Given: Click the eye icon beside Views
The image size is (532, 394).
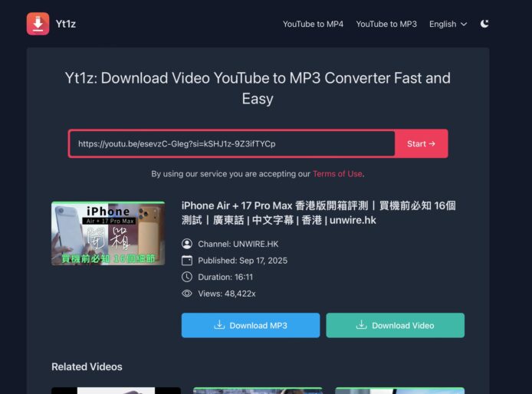Looking at the screenshot, I should tap(187, 294).
